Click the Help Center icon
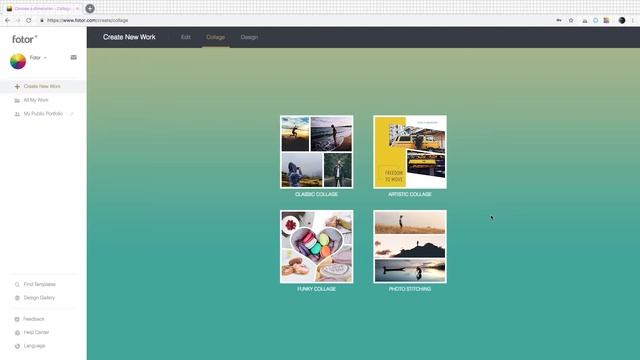This screenshot has width=640, height=360. click(x=17, y=333)
